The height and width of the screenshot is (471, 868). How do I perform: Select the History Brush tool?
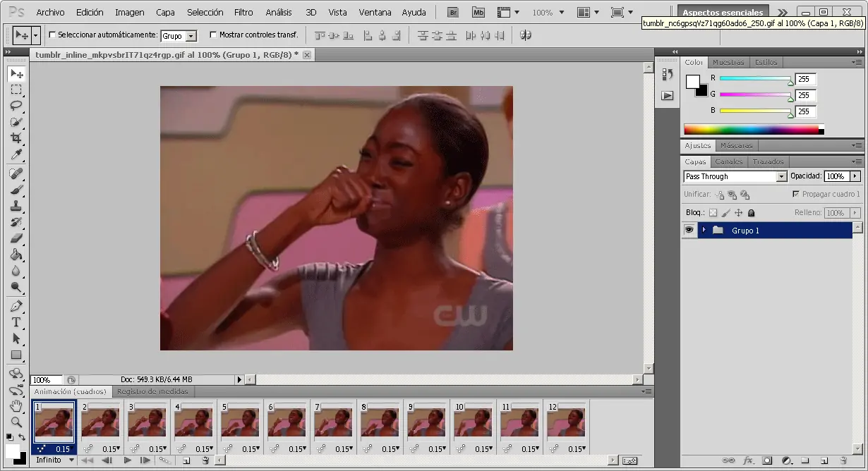(x=16, y=222)
